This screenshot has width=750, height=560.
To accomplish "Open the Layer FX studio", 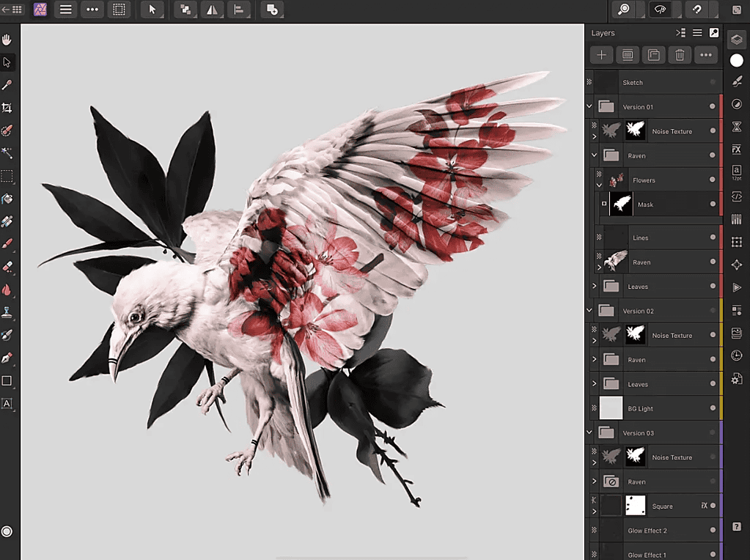I will (737, 150).
